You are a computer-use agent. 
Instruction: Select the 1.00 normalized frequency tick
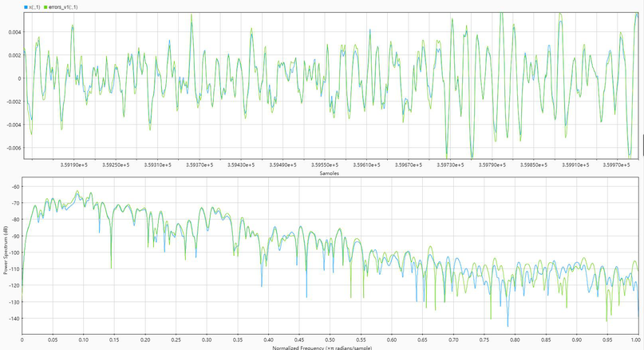[637, 339]
